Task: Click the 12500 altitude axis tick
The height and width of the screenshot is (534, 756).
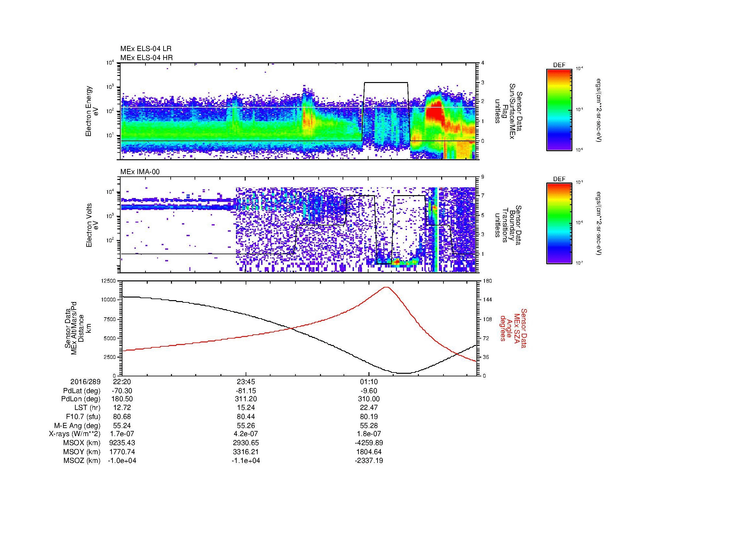Action: pos(109,281)
